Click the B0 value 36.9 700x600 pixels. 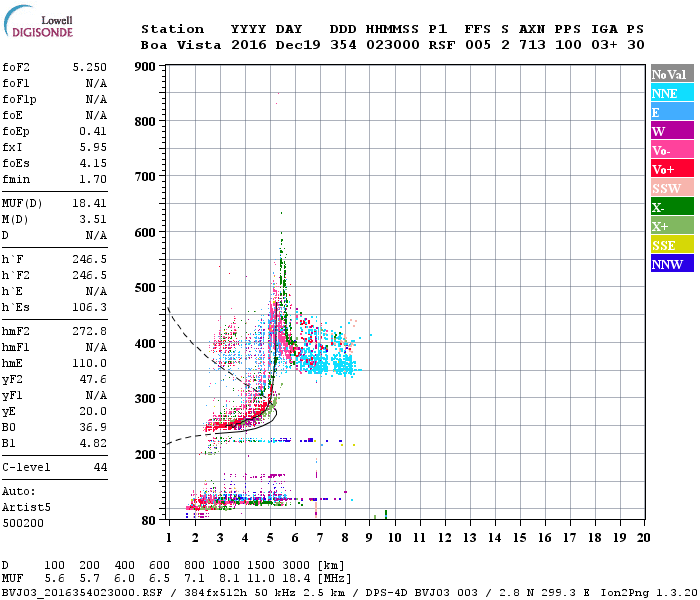click(x=93, y=428)
